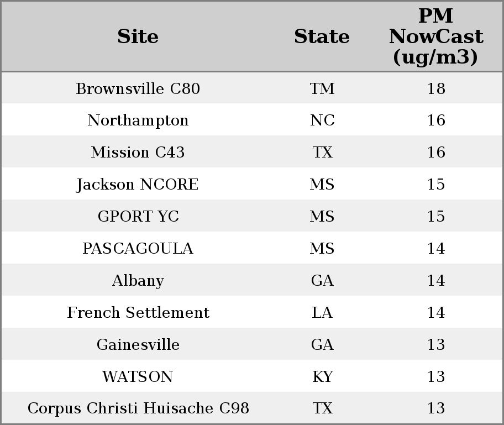The height and width of the screenshot is (425, 504).
Task: Click the PM NowCast column header
Action: 436,36
